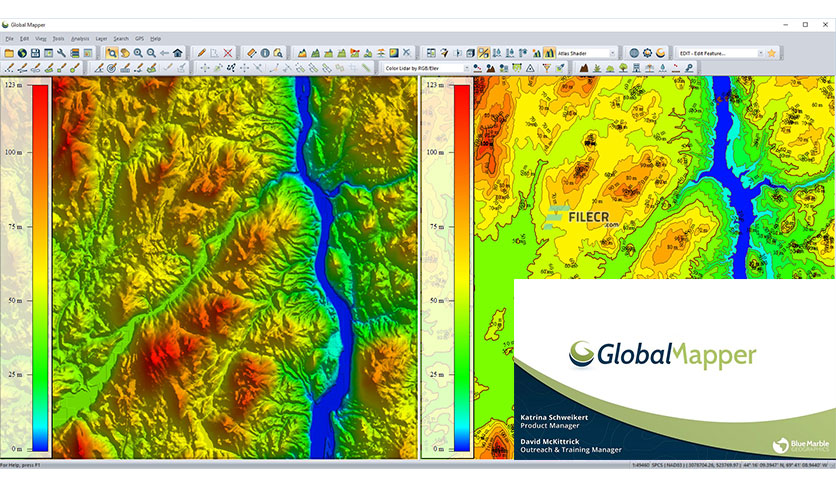This screenshot has height=484, width=836.
Task: Toggle the highlighted percent slope button
Action: pyautogui.click(x=484, y=52)
